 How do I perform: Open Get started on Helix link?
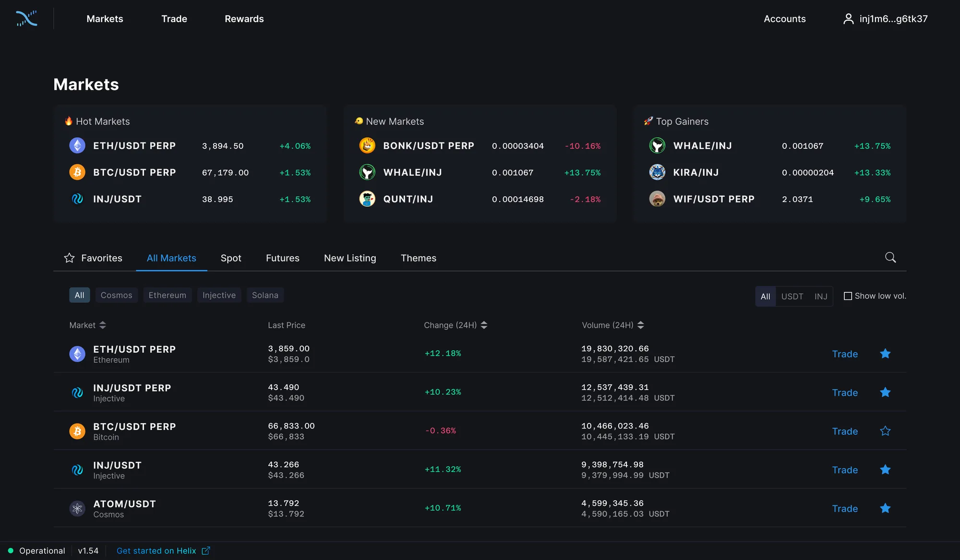156,551
